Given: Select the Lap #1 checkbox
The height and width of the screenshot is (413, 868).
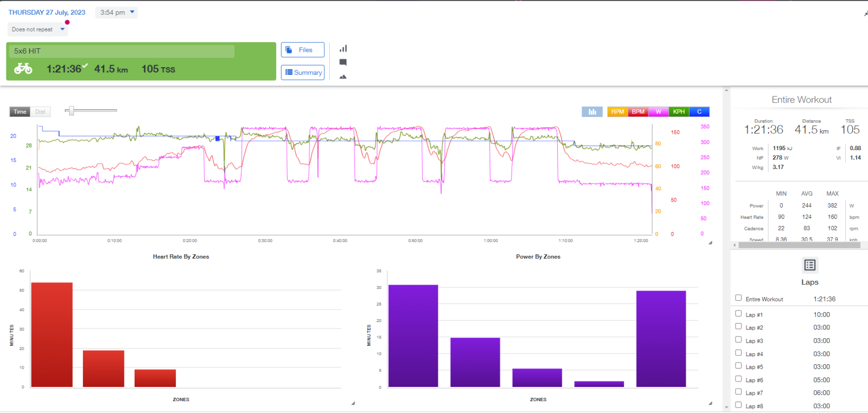Looking at the screenshot, I should pos(738,313).
